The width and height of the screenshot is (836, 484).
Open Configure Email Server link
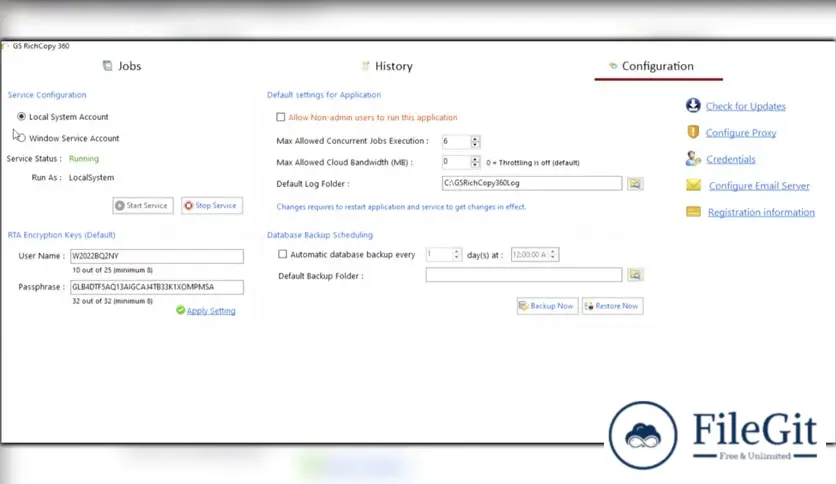point(759,186)
